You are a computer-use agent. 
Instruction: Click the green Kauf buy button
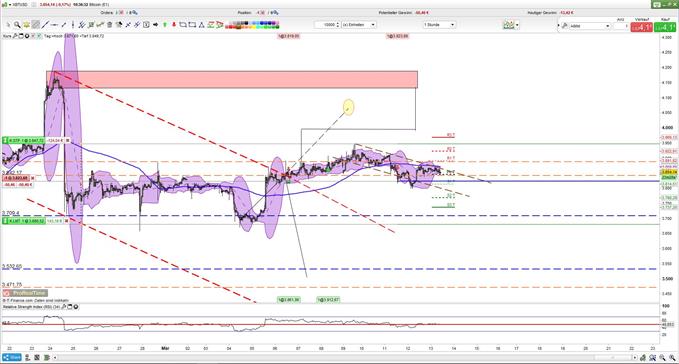[664, 27]
